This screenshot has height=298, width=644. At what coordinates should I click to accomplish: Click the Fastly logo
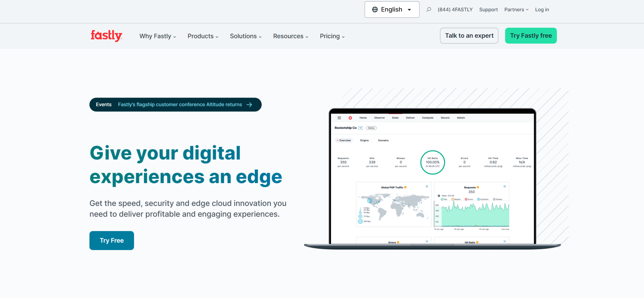tap(106, 36)
